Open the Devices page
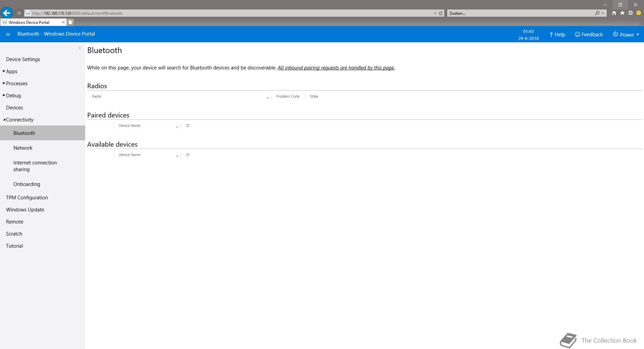 14,108
